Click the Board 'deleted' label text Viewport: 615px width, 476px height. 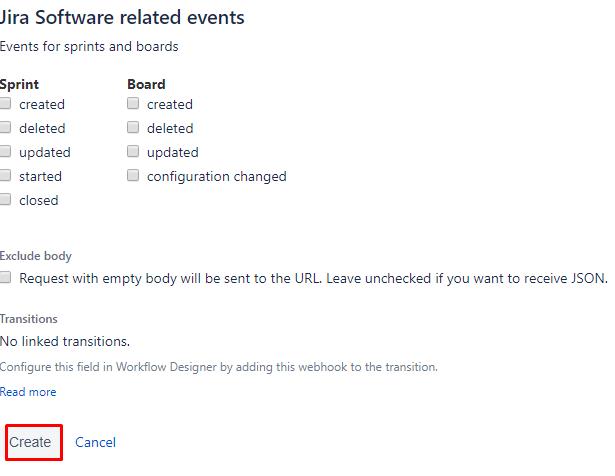point(170,128)
